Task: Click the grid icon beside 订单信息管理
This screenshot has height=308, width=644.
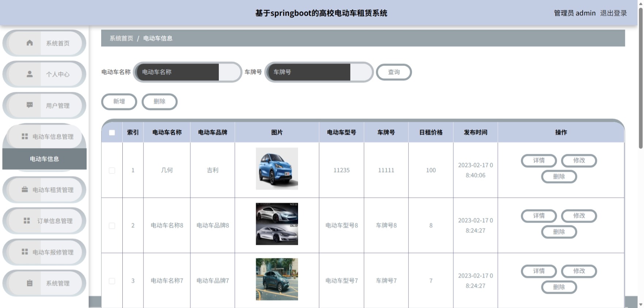Action: pyautogui.click(x=27, y=221)
